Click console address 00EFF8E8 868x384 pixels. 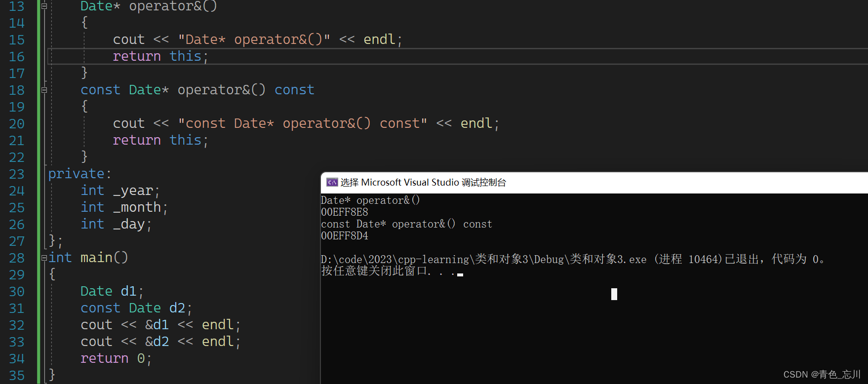tap(345, 212)
